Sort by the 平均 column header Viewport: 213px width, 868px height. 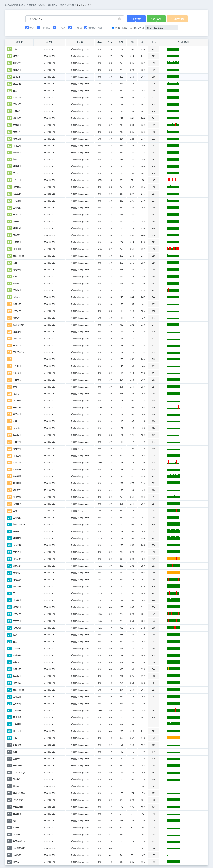(x=153, y=42)
